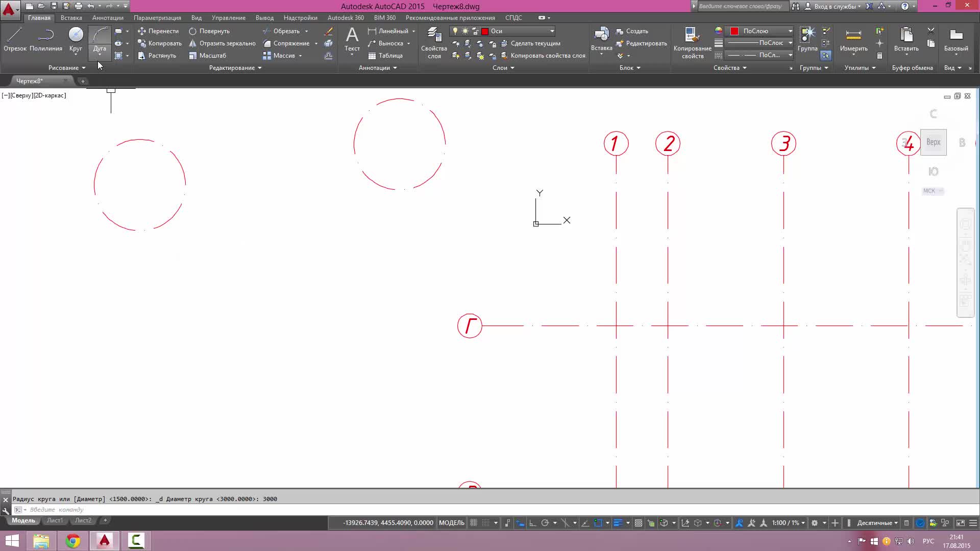Open the quick calculator icon

point(879,56)
